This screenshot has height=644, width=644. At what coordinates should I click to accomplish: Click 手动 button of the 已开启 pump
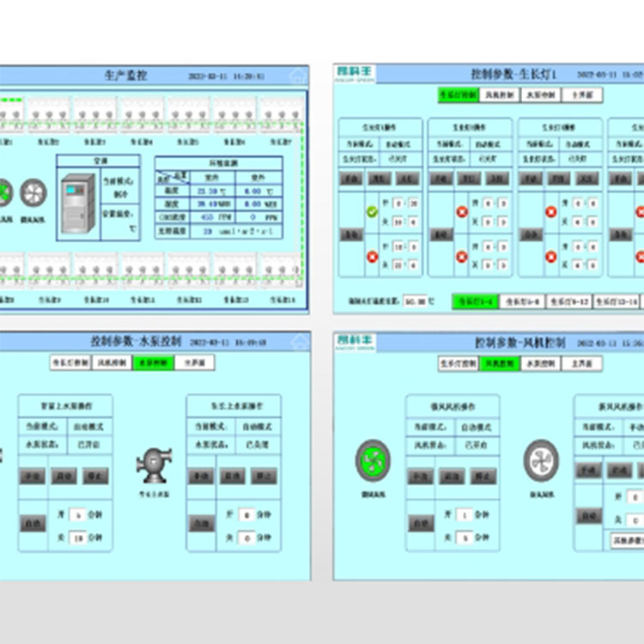pos(33,477)
